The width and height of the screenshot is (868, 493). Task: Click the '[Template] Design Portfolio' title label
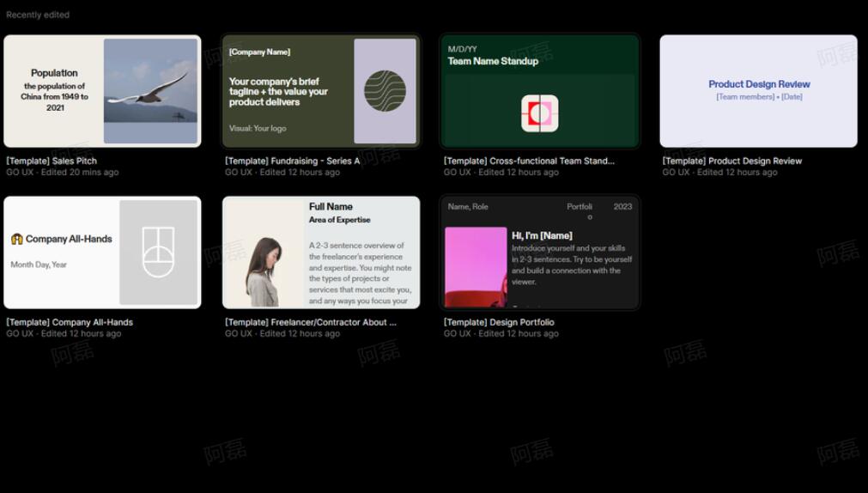tap(499, 322)
